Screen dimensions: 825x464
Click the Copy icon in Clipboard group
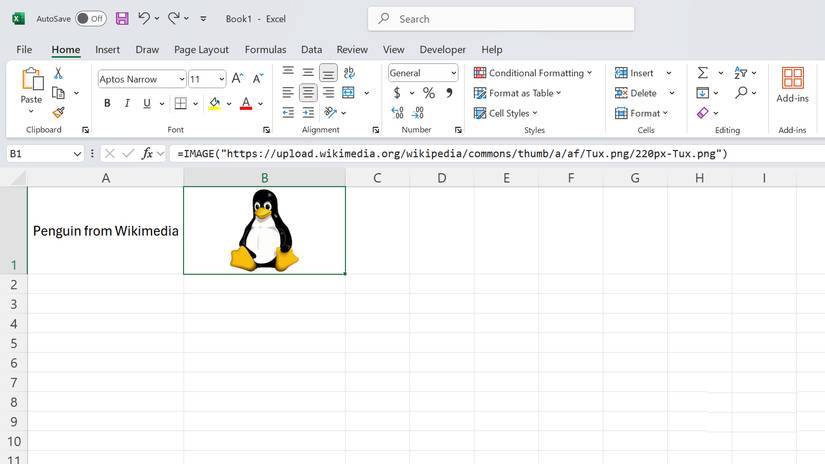(58, 93)
